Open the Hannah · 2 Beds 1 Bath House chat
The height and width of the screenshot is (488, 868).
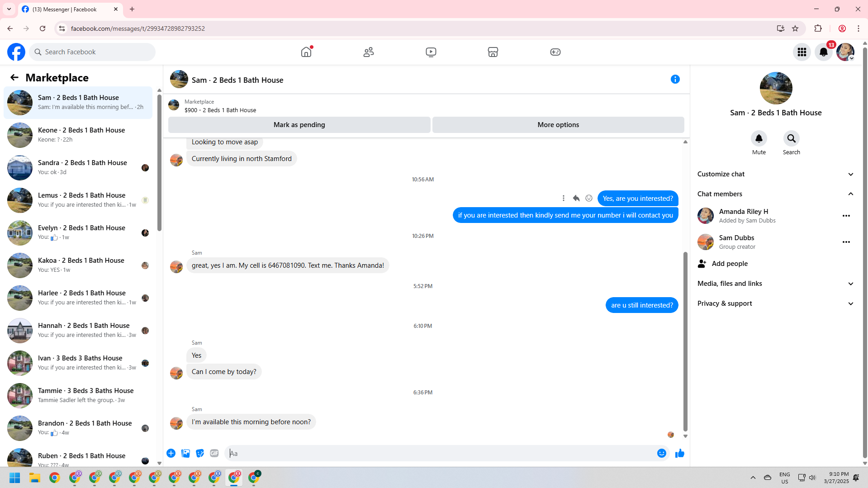tap(78, 331)
